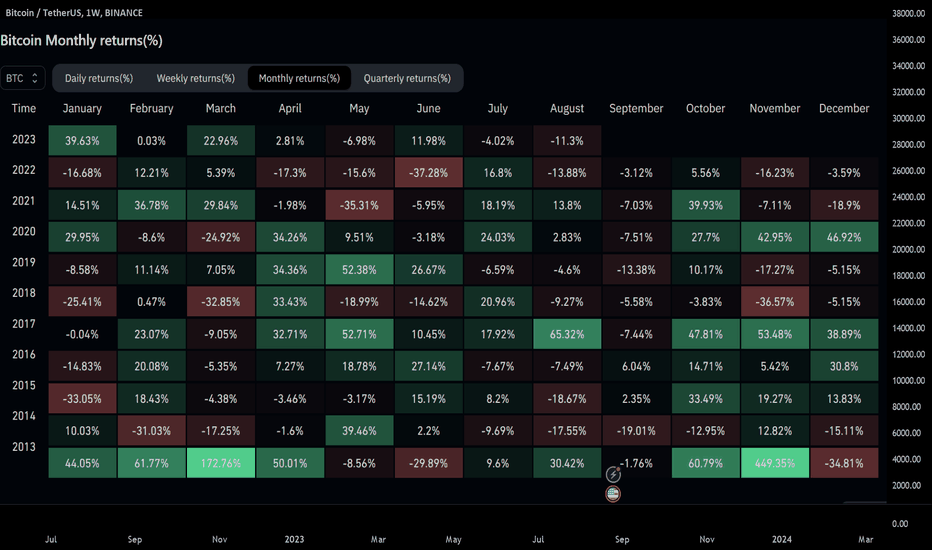Click the 449.35% November 2013 cell

[x=774, y=463]
